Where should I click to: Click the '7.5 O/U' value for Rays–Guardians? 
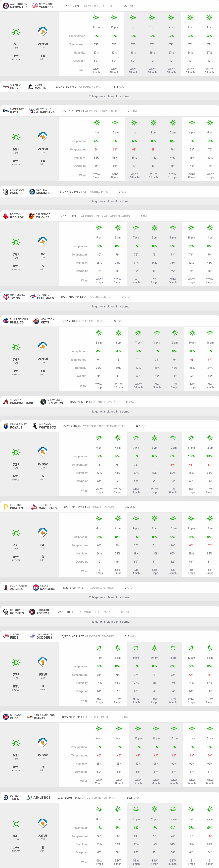133,111
